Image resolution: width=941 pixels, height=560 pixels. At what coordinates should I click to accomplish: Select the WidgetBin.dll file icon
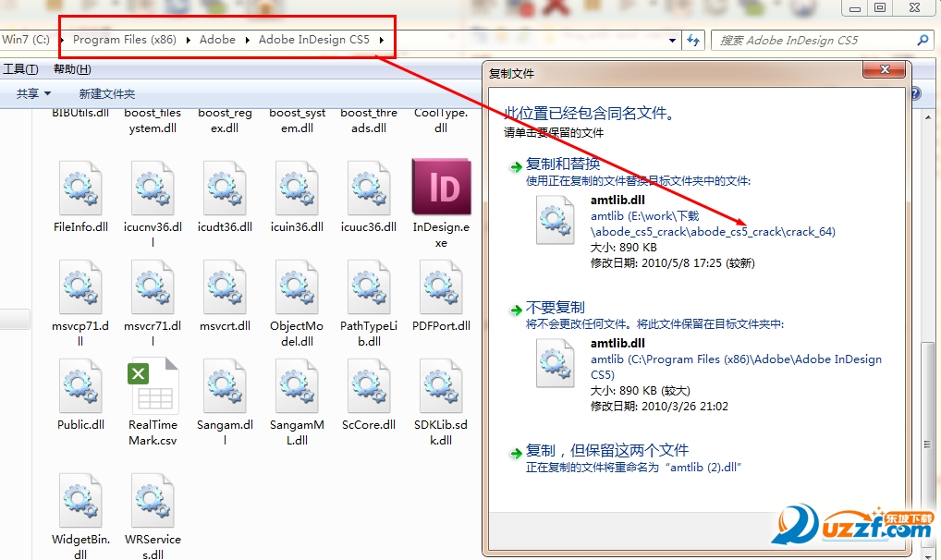pos(80,500)
